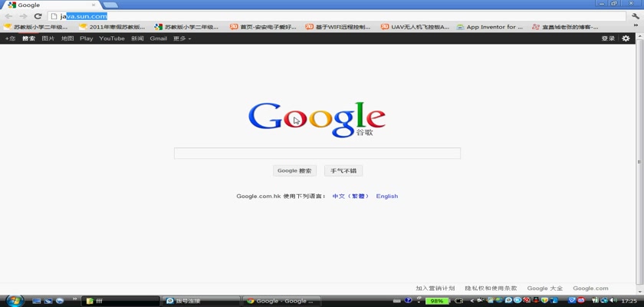Open Play in the Google bar
Image resolution: width=644 pixels, height=307 pixels.
(86, 38)
